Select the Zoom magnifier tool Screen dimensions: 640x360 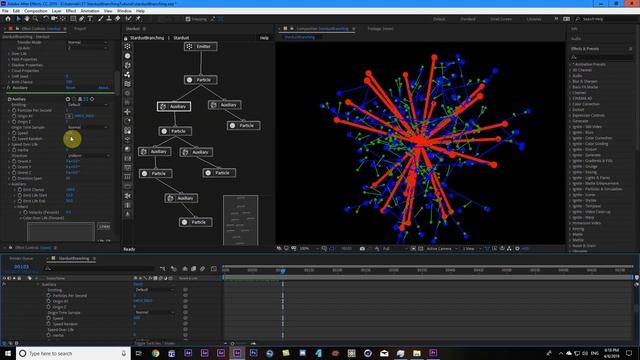point(36,19)
